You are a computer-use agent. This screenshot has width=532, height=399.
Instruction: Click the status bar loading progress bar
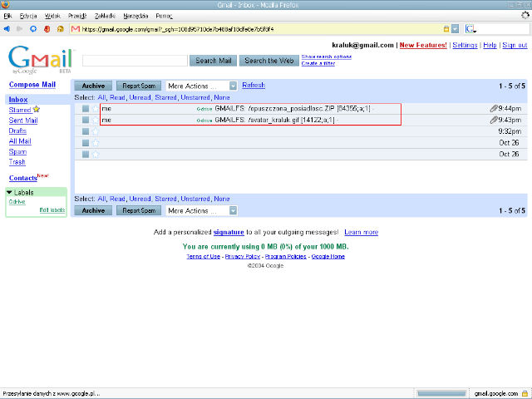coord(441,393)
